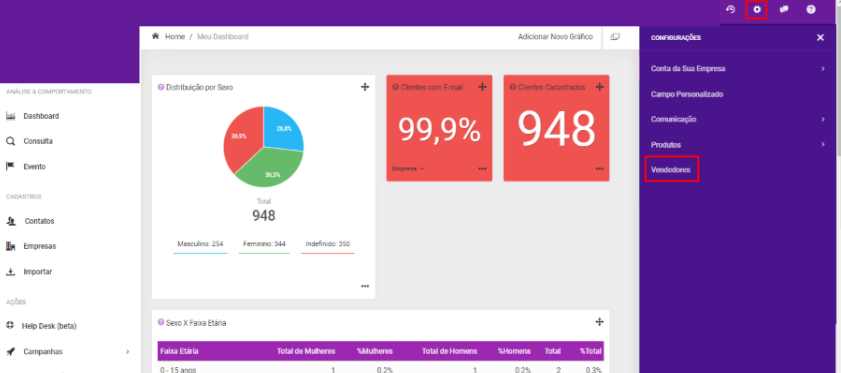
Task: Click the 99,9% value on Clientes com E-mail
Action: coord(439,130)
